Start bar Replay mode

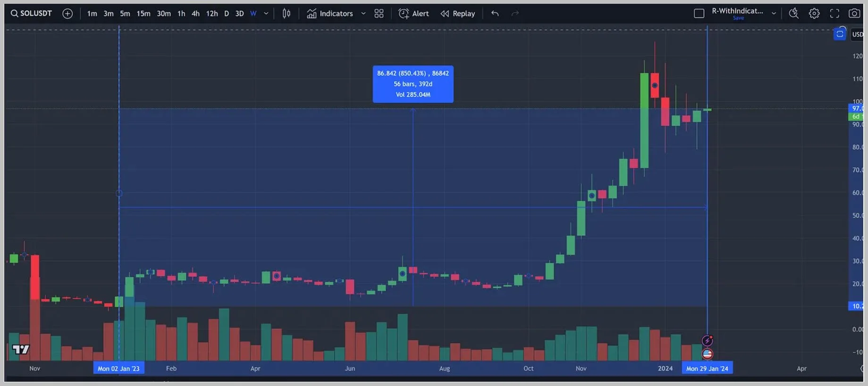(x=458, y=14)
